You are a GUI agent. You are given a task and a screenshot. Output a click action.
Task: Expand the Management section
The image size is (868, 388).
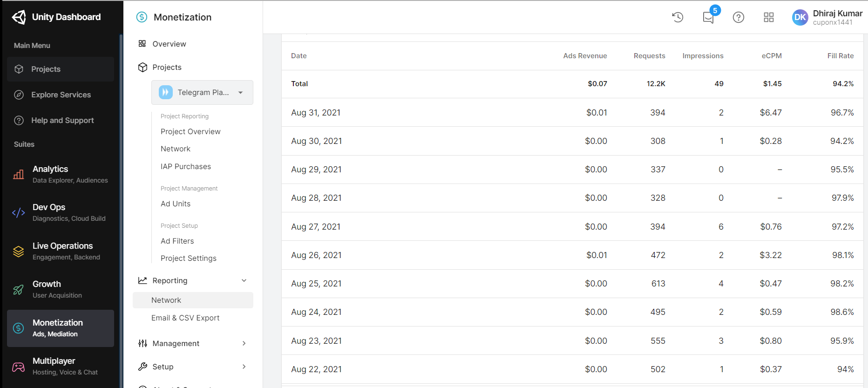click(x=244, y=343)
